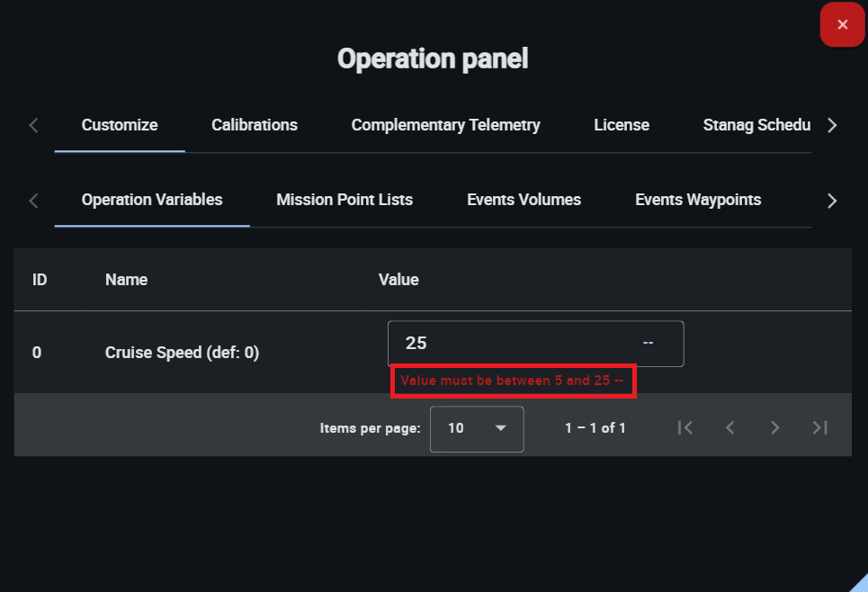Go to the License tab

pyautogui.click(x=622, y=125)
